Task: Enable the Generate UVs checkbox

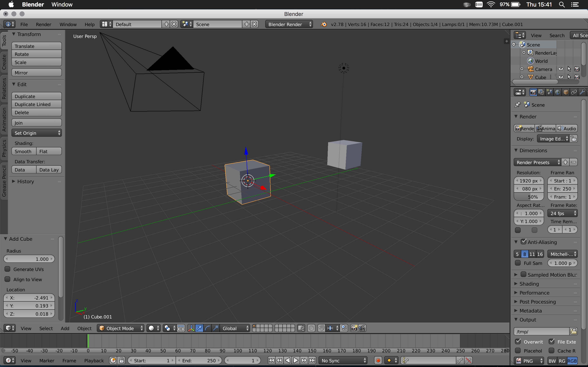Action: 8,269
